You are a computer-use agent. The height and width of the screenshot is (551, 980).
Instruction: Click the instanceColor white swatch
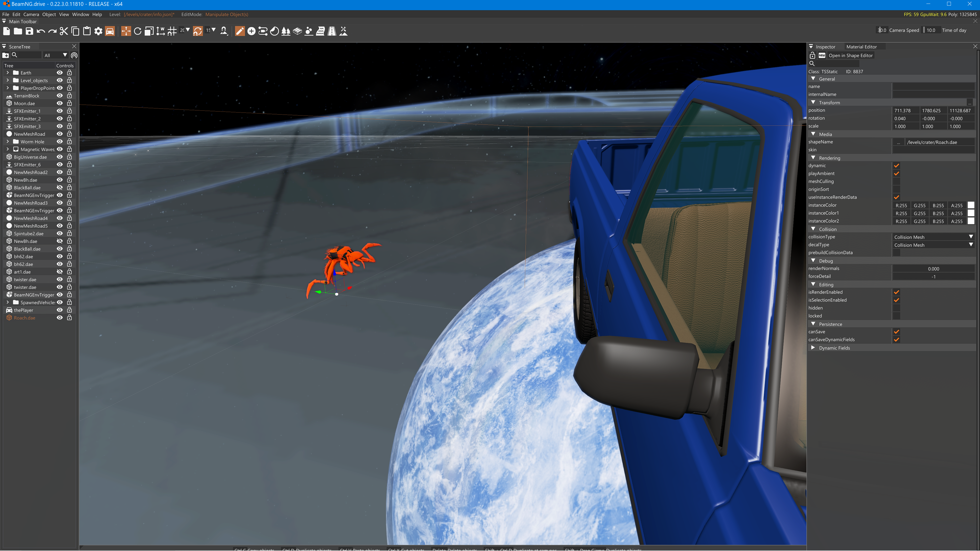[x=971, y=205]
